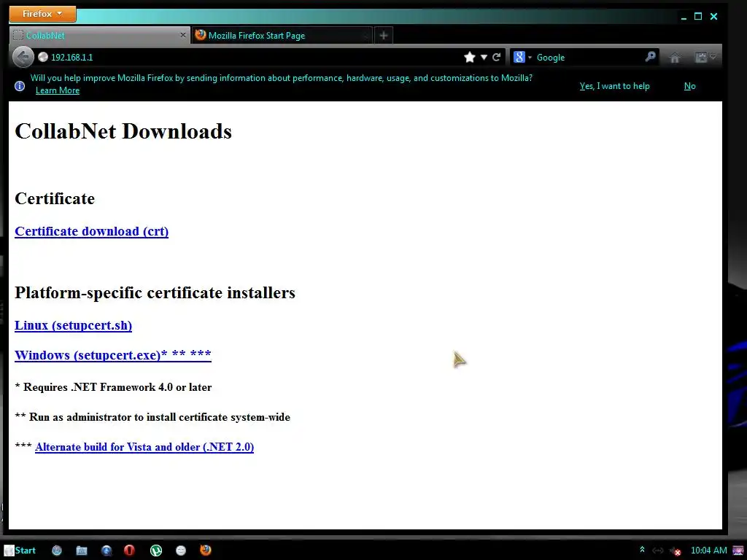Open the bookmarks menu button

pyautogui.click(x=705, y=57)
